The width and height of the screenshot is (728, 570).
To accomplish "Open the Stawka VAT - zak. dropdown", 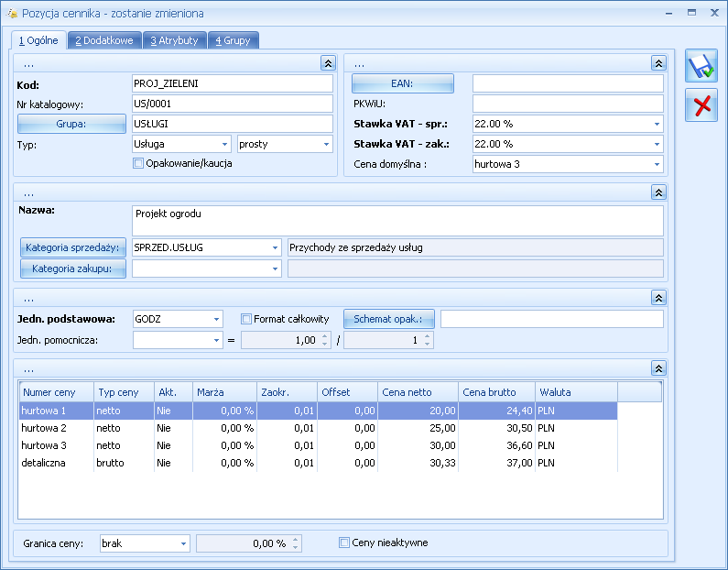I will [657, 145].
